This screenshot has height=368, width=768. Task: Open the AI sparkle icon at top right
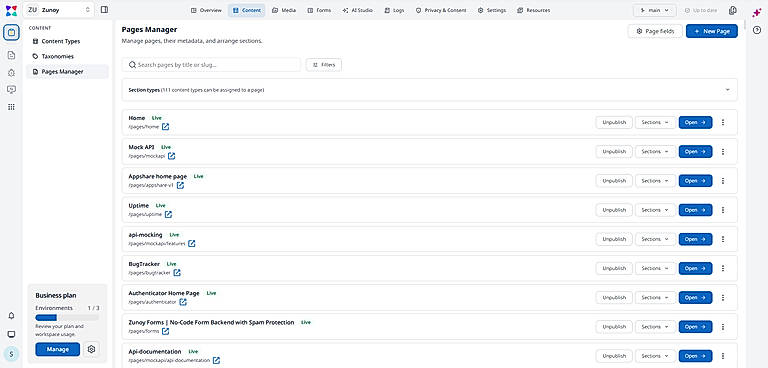757,13
